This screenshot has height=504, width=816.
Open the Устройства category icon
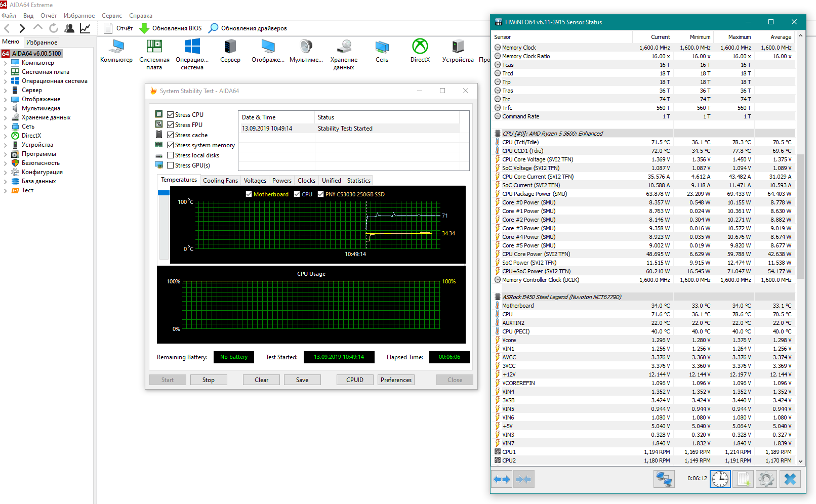pos(458,51)
